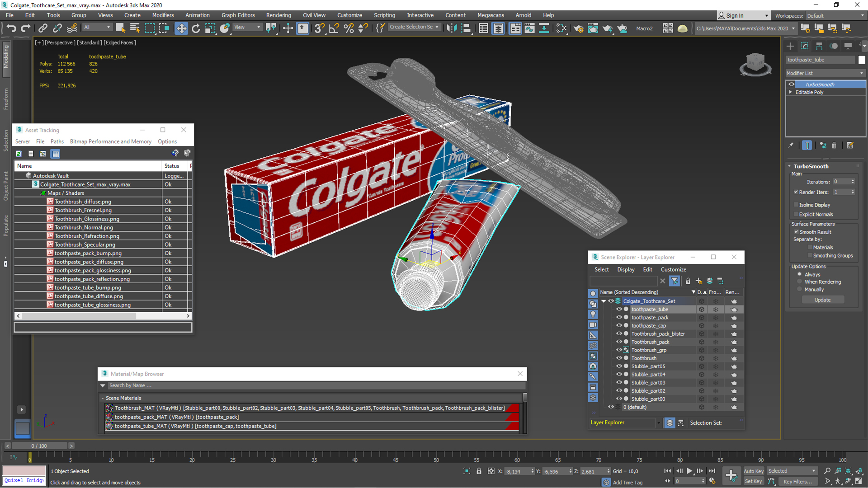Viewport: 868px width, 488px height.
Task: Activate the Select and Move tool
Action: coord(181,28)
